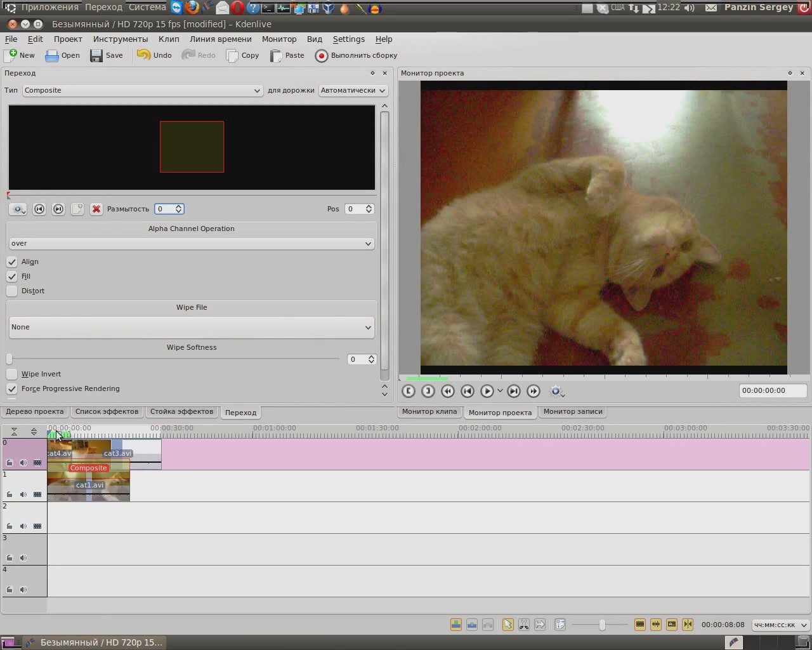Toggle Force Progressive Rendering checkbox
Image resolution: width=812 pixels, height=650 pixels.
[x=12, y=388]
